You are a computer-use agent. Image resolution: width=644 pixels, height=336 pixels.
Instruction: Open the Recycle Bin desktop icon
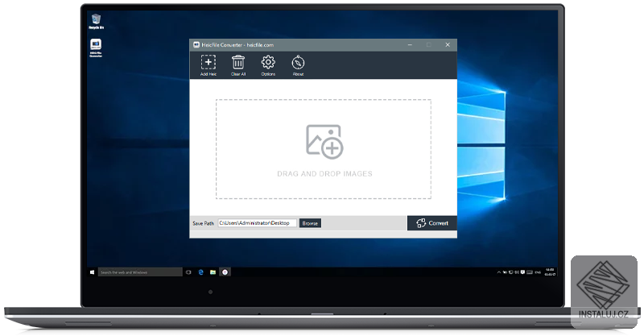[96, 22]
